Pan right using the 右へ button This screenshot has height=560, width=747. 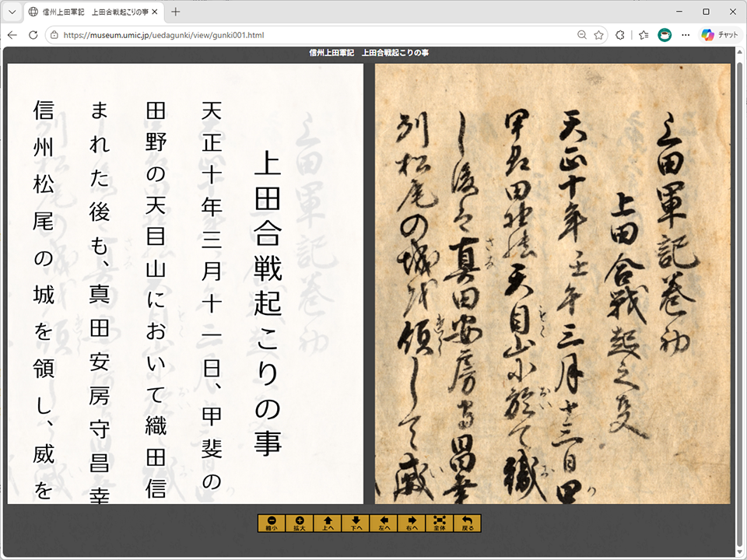(x=412, y=523)
